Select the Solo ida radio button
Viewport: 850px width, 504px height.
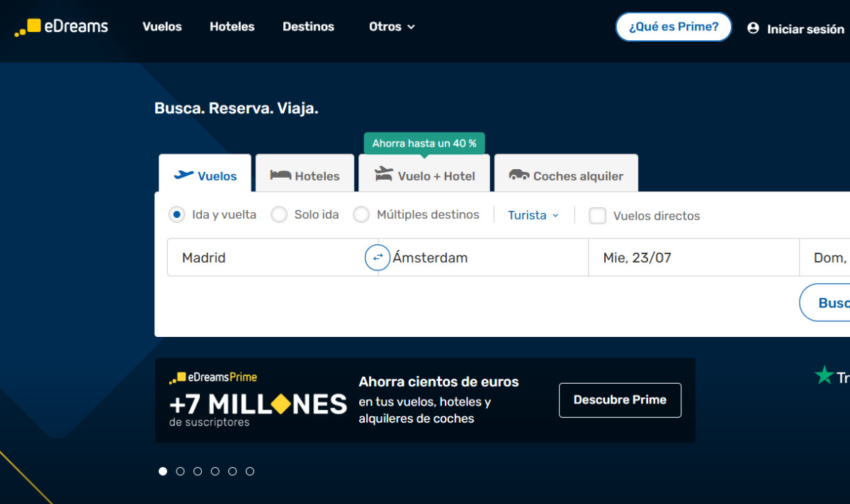[x=279, y=214]
